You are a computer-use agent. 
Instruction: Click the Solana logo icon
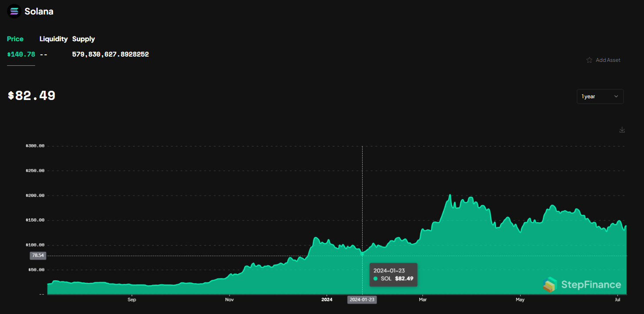coord(14,11)
